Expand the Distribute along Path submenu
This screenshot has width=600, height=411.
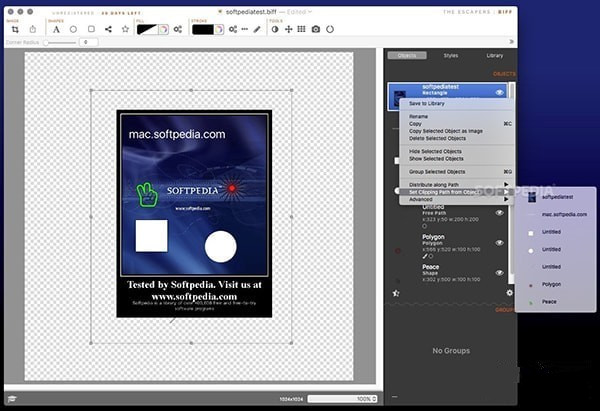456,184
